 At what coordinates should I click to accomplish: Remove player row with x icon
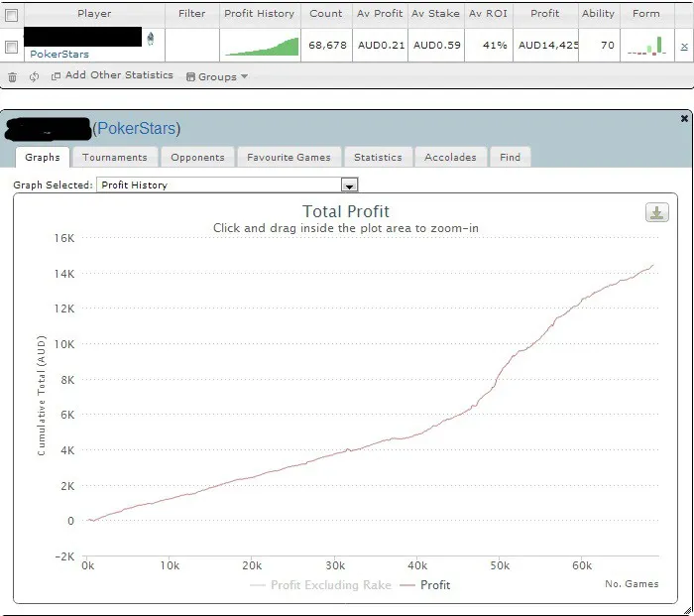pos(684,46)
